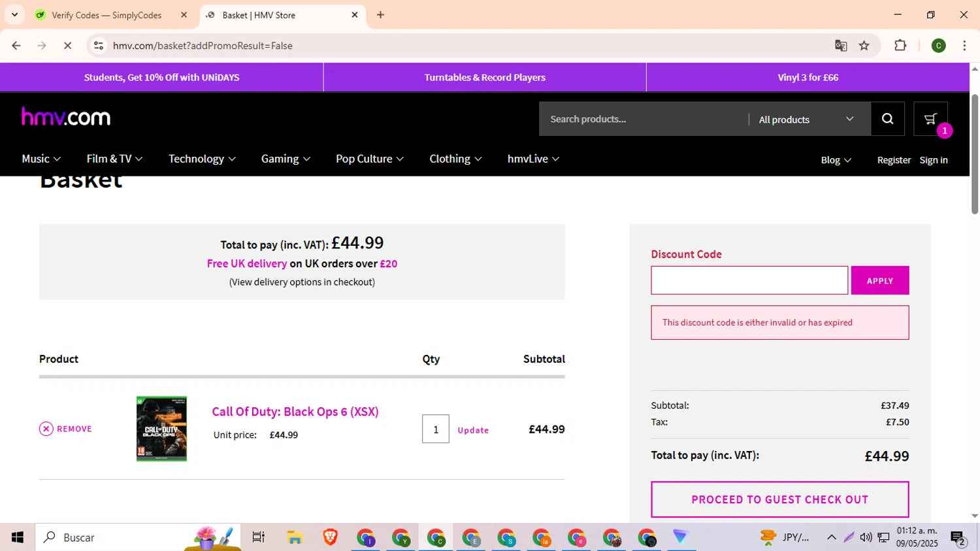Click the Sign in link

point(934,160)
